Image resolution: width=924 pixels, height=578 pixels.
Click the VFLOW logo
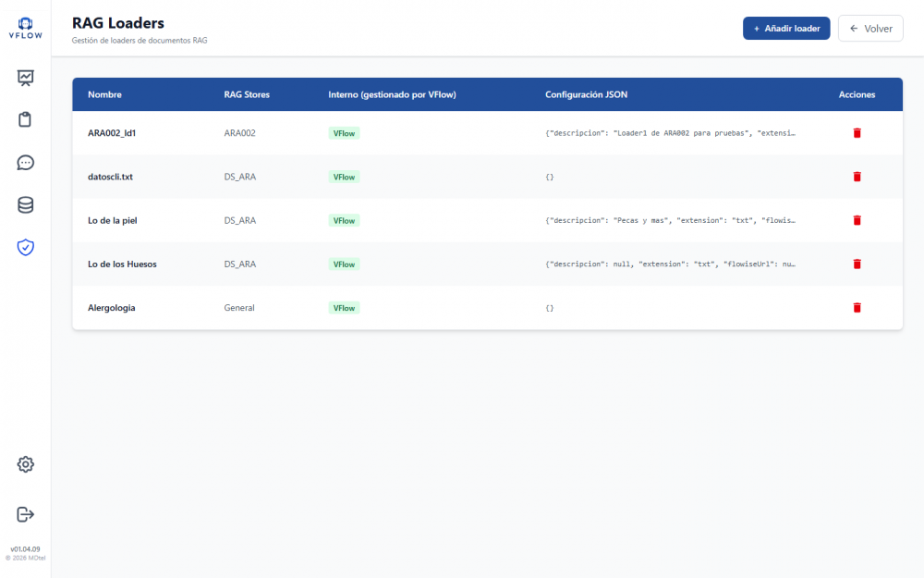click(25, 29)
